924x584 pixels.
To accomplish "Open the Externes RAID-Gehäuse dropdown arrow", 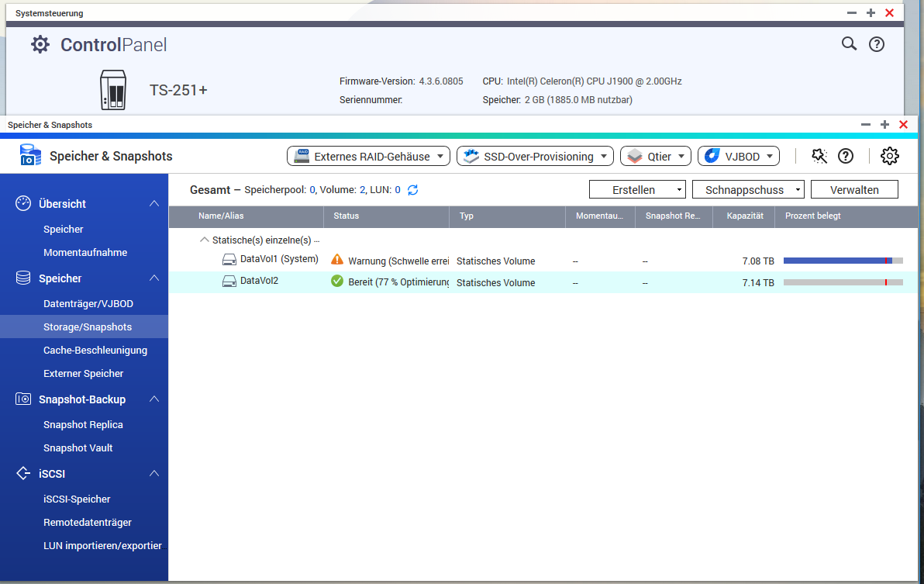I will (440, 156).
